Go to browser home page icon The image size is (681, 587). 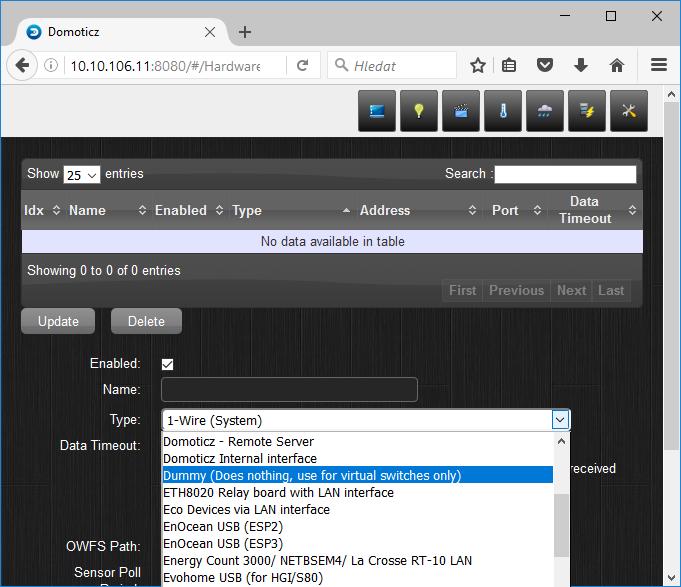pyautogui.click(x=617, y=66)
